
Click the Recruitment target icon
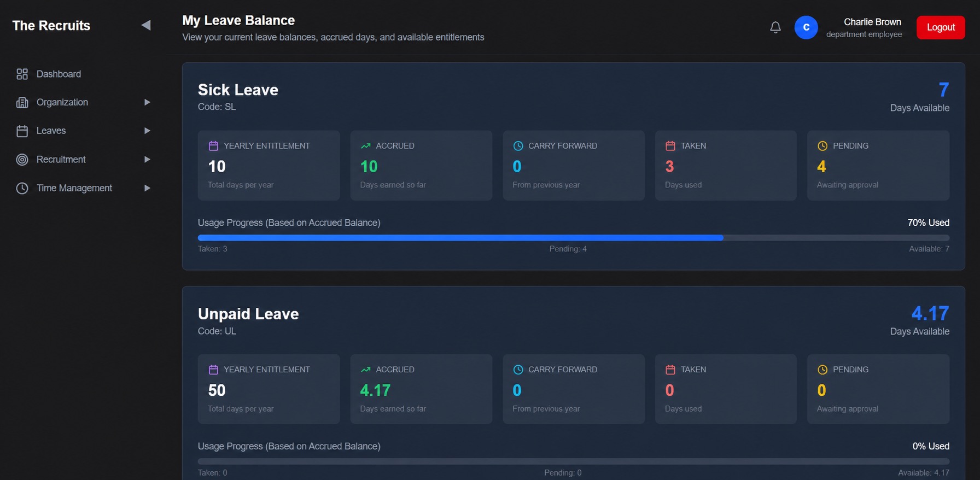click(22, 159)
